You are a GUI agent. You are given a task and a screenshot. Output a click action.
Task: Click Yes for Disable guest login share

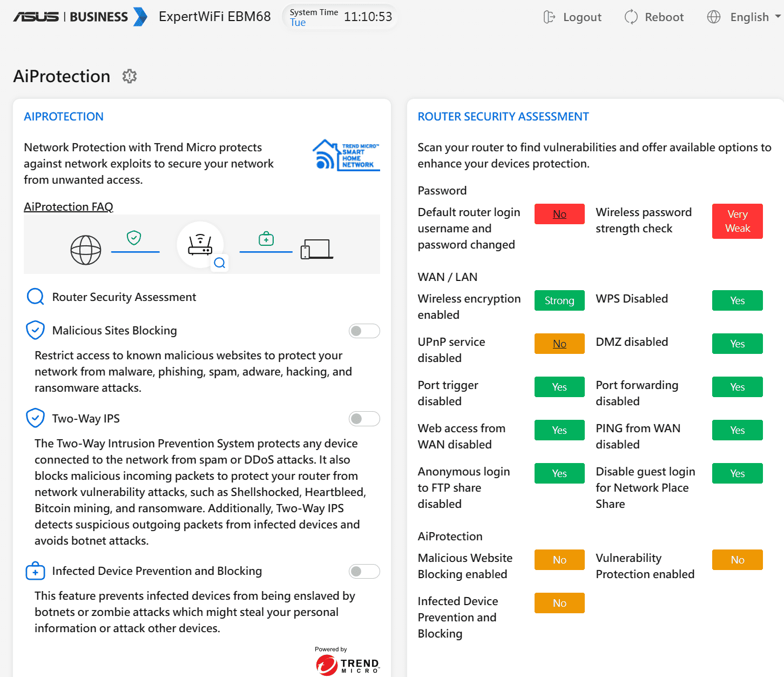[738, 473]
